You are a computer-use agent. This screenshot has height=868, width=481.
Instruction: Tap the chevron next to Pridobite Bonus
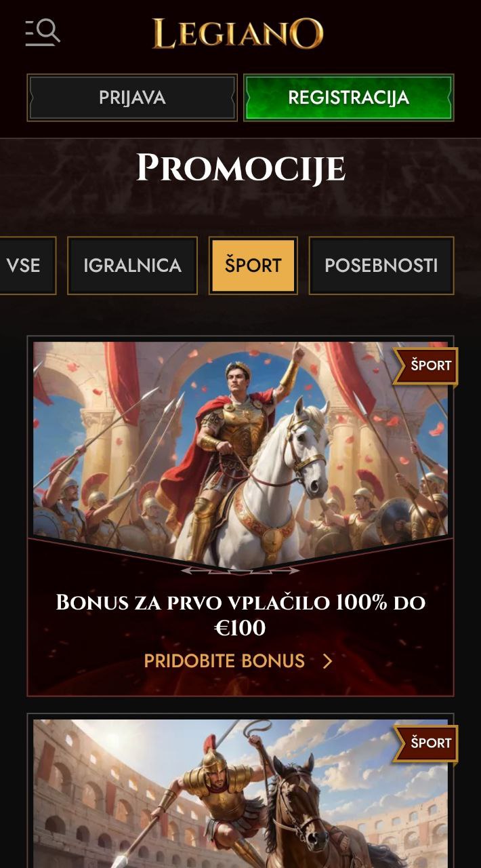327,661
